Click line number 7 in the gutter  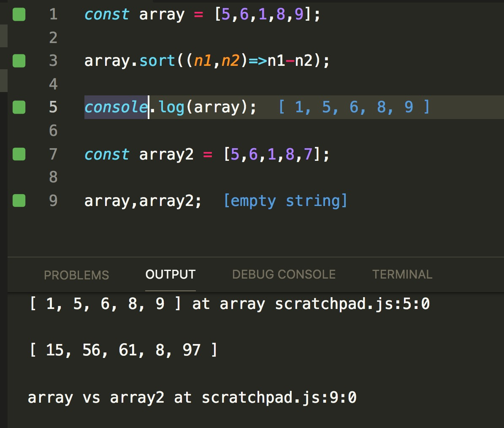[53, 154]
